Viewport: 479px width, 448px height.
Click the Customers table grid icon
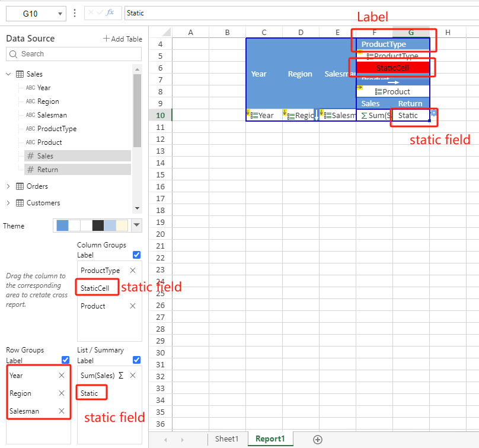tap(20, 203)
